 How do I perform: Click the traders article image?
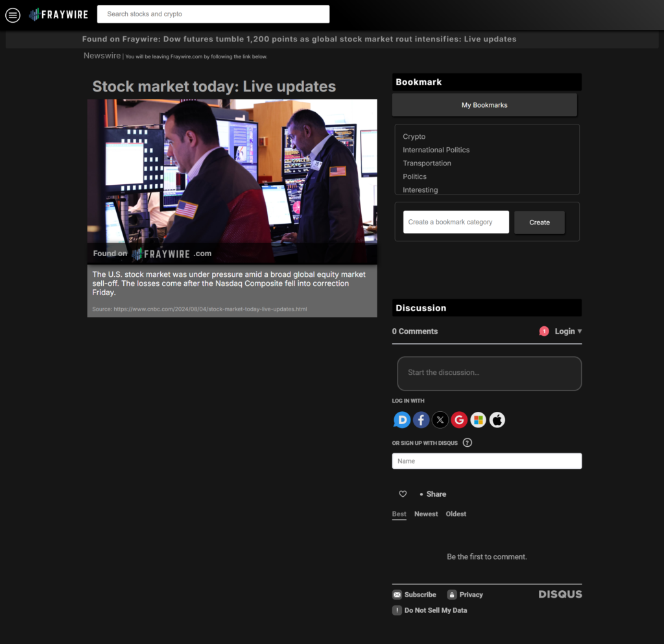click(x=232, y=182)
